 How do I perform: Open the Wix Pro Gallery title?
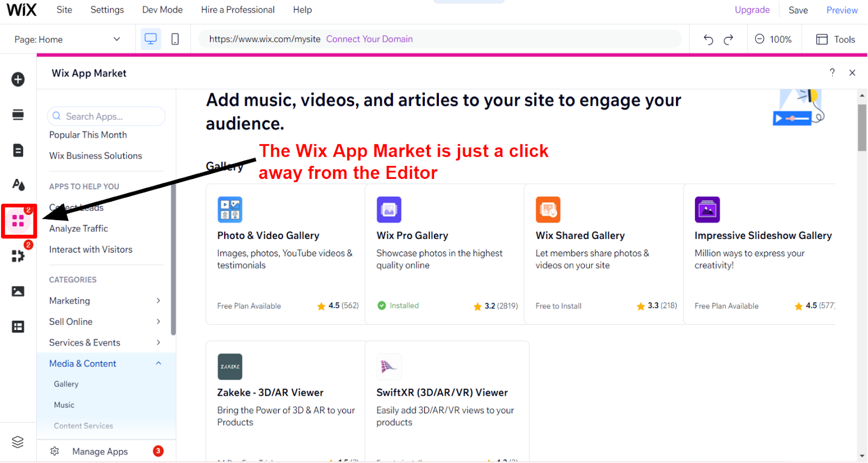412,236
